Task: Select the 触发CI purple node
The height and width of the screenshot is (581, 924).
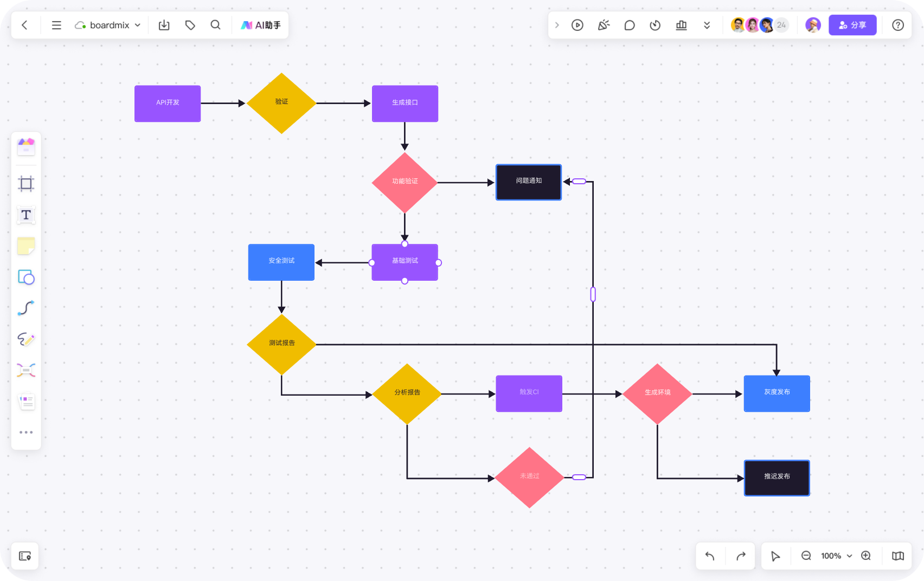Action: [x=529, y=393]
